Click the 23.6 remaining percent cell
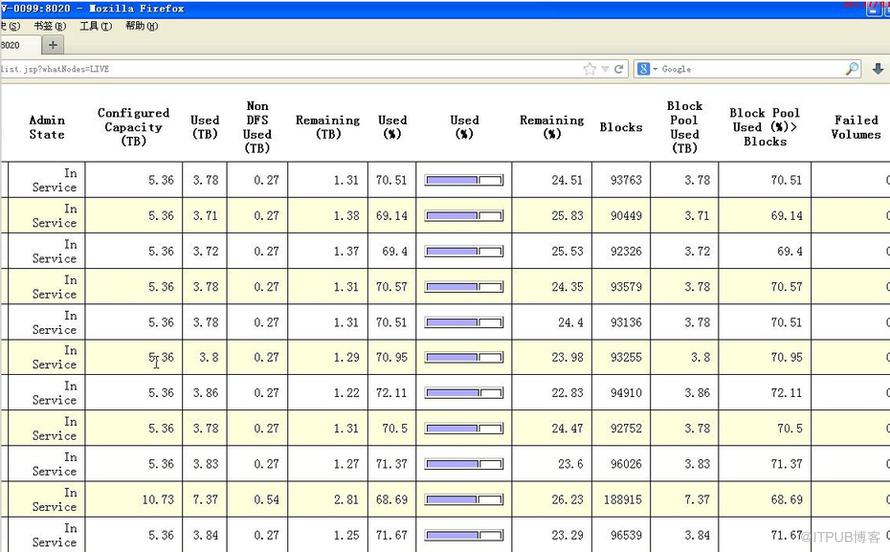Image resolution: width=890 pixels, height=552 pixels. click(x=552, y=464)
